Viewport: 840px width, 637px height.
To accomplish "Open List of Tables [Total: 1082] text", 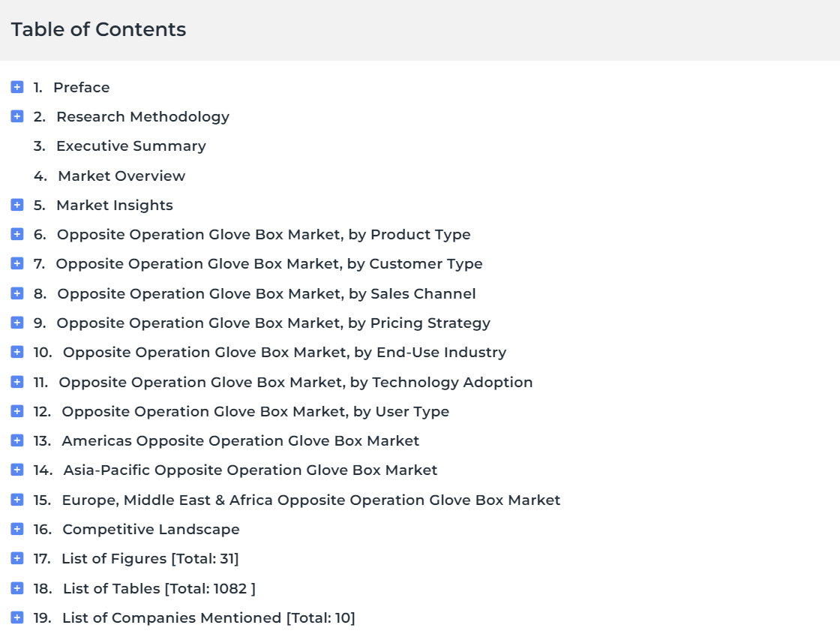I will coord(159,588).
